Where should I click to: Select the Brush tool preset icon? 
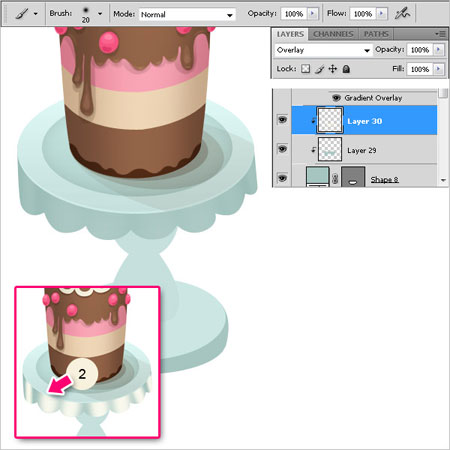pos(21,14)
